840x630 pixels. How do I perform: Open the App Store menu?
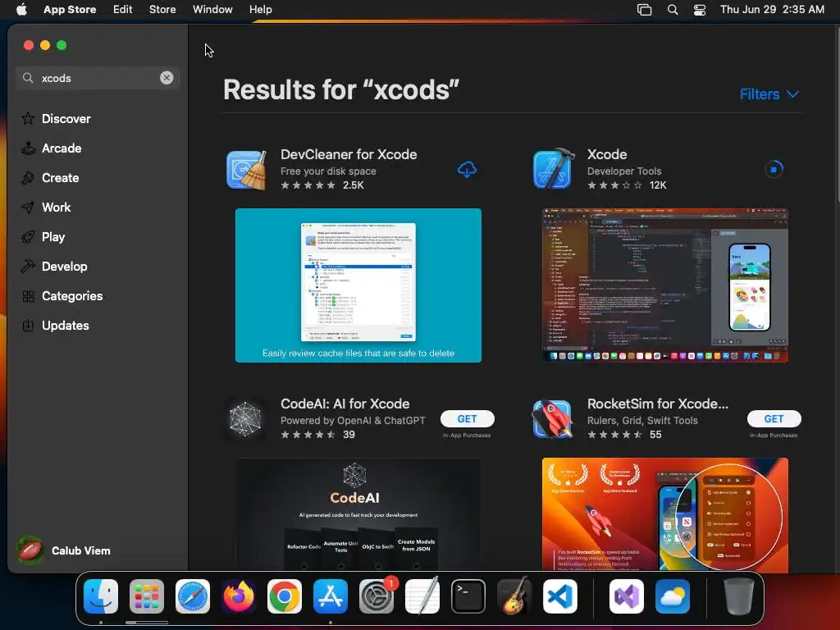point(70,9)
